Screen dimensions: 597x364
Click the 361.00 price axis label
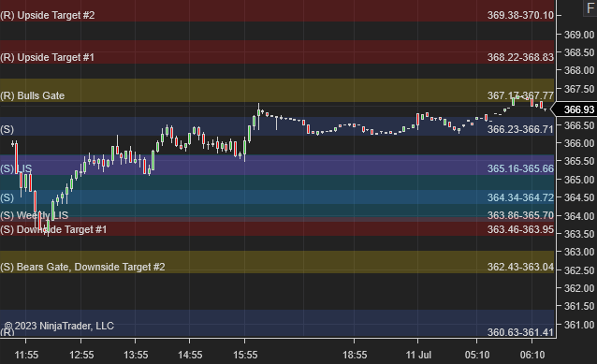coord(578,325)
